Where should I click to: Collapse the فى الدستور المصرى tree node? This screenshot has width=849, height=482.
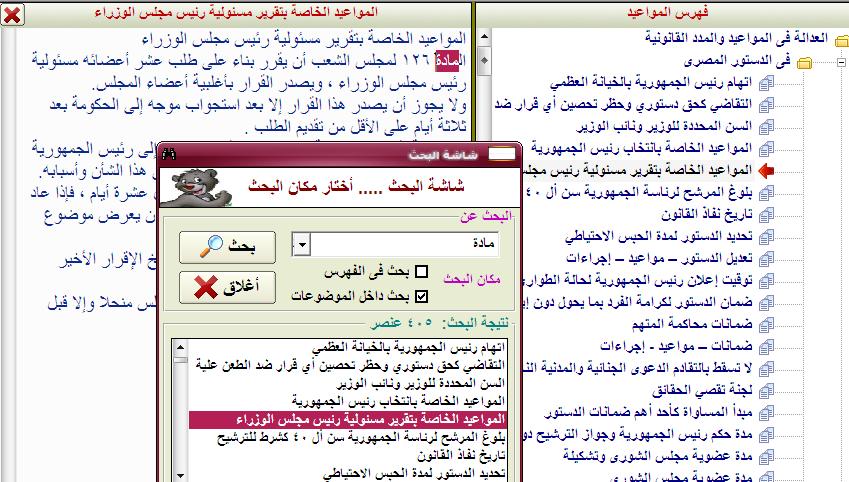841,62
